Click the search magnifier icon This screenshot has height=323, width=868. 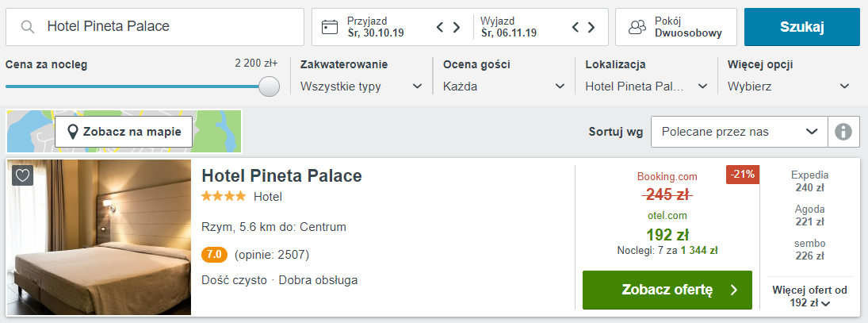(x=27, y=27)
